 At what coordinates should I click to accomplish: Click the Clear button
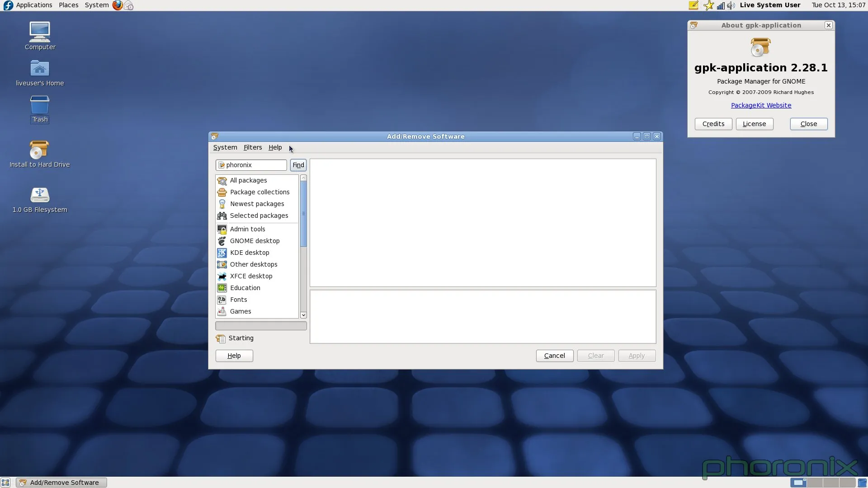coord(596,356)
